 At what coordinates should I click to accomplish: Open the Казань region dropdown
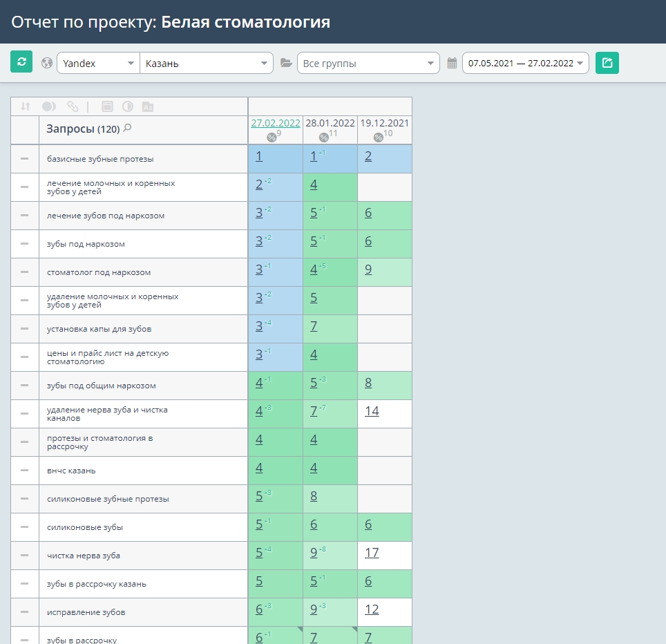(x=207, y=64)
